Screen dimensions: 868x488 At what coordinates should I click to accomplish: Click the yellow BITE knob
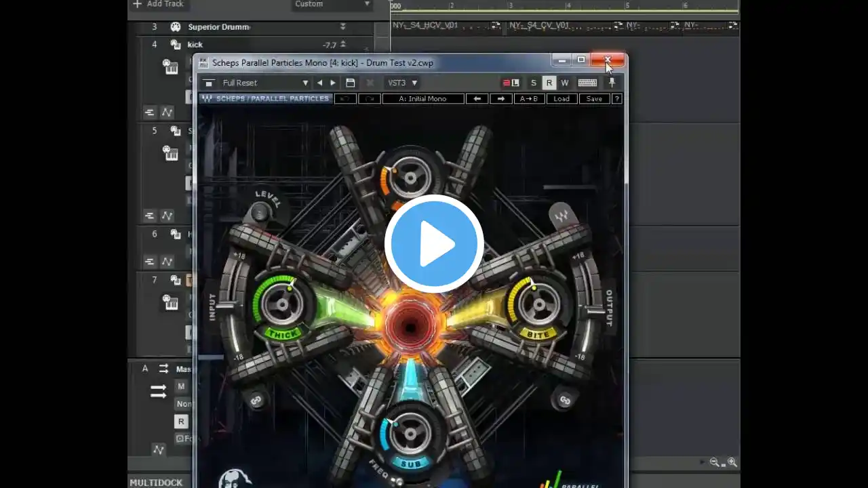point(538,306)
